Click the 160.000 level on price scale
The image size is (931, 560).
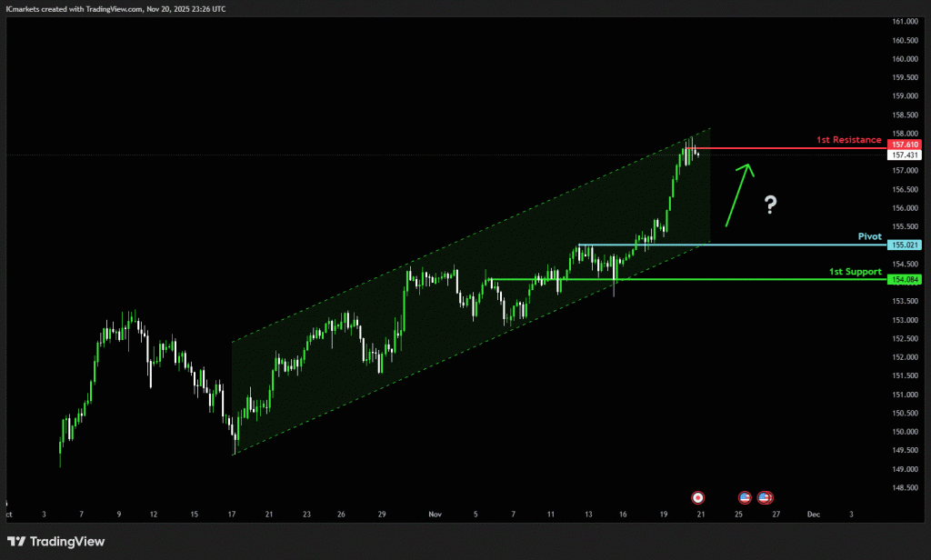(x=906, y=59)
